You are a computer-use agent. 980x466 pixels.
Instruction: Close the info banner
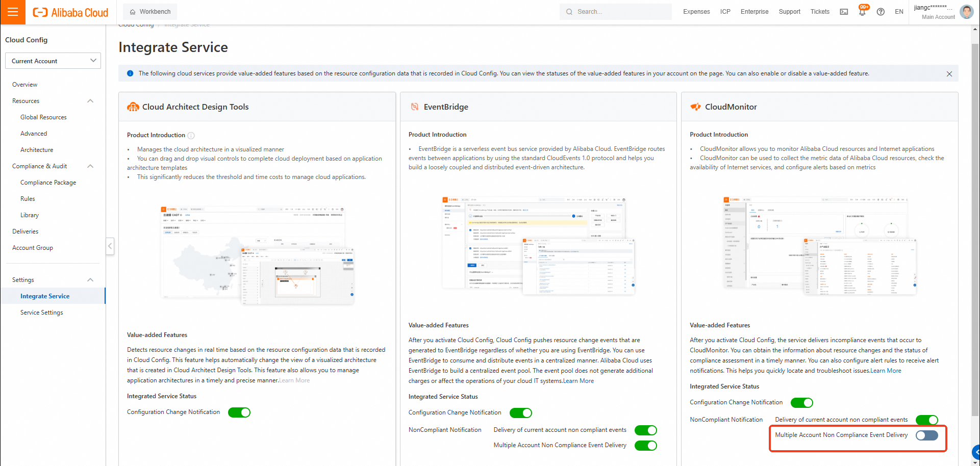949,74
